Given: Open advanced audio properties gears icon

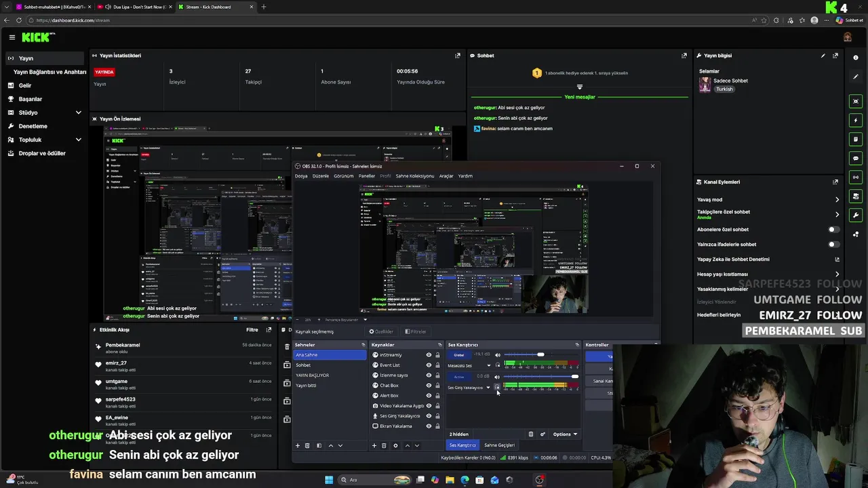Looking at the screenshot, I should point(542,434).
